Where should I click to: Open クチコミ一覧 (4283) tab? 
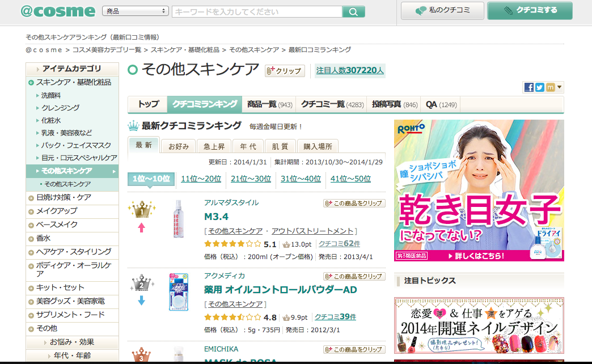[x=332, y=104]
